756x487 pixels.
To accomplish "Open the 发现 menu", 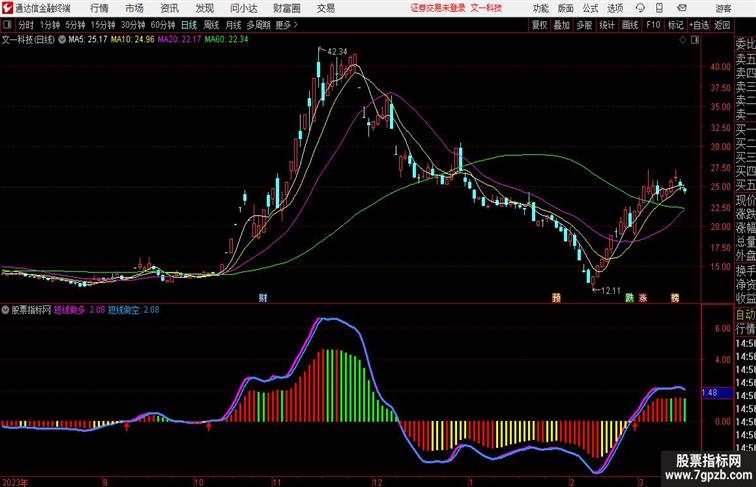I will (204, 8).
